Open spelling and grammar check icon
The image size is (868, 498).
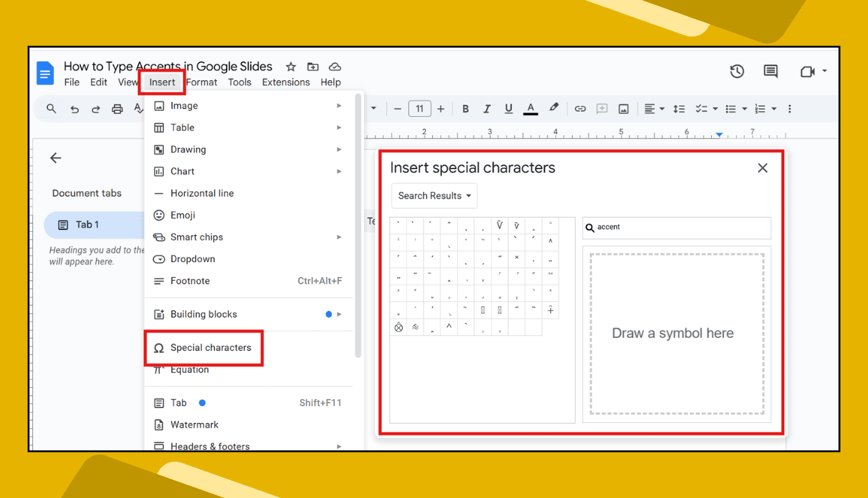[x=139, y=108]
